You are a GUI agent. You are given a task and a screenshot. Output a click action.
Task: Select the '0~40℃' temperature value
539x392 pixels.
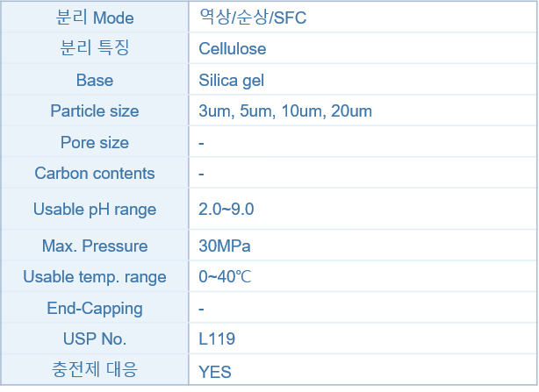pos(225,276)
